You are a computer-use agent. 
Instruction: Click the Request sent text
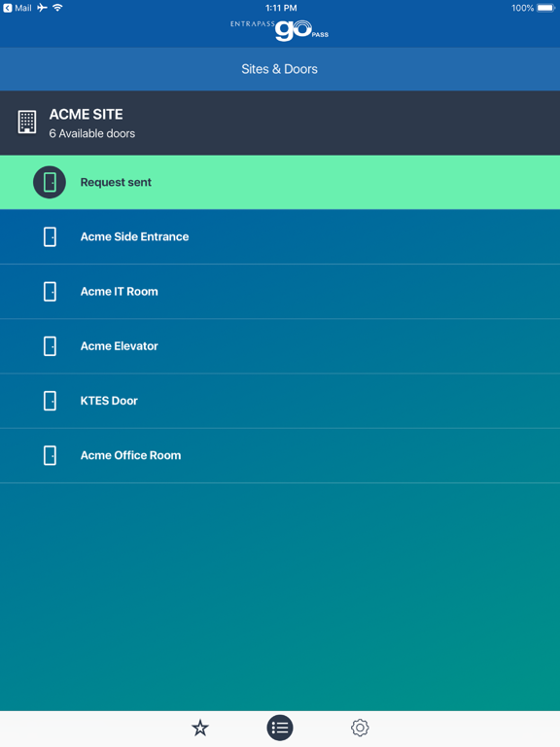coord(116,182)
